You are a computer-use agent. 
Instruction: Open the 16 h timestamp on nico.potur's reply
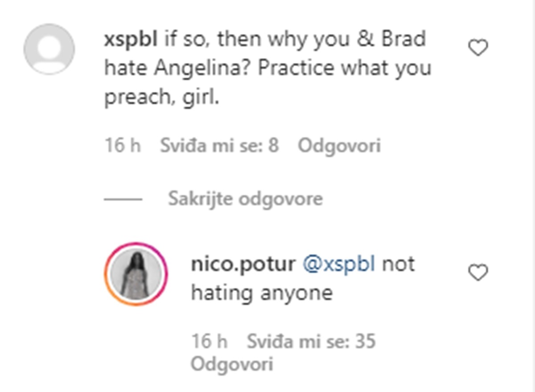pos(209,342)
